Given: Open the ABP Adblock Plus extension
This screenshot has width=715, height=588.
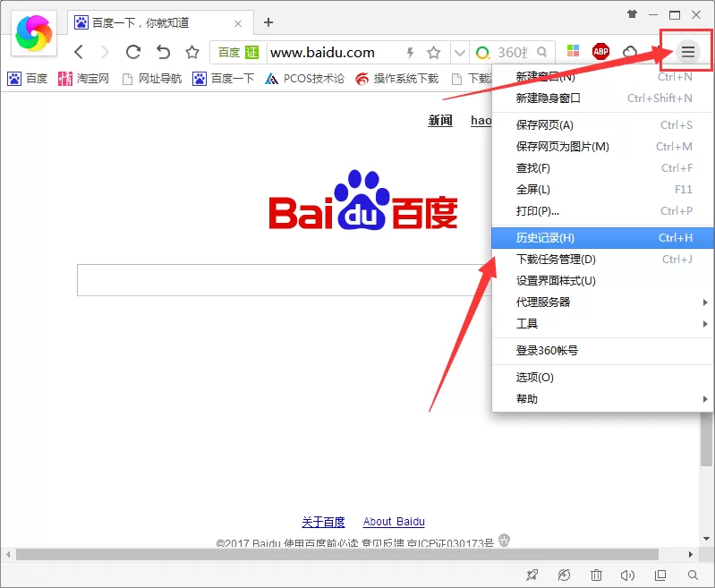Looking at the screenshot, I should [x=600, y=51].
